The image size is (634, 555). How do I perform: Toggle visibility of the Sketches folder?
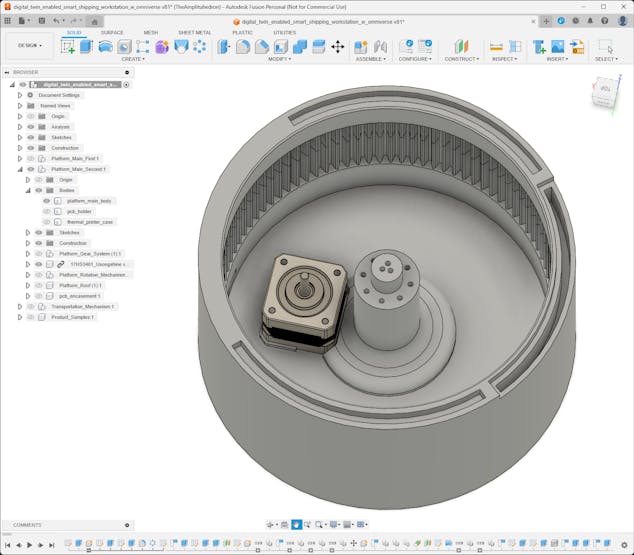[x=30, y=137]
